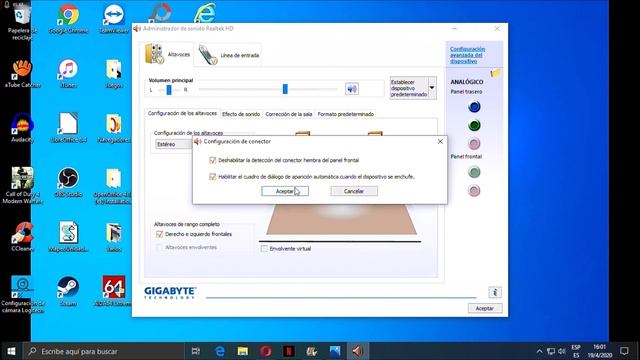
Task: Toggle 'Derecho e izquierdo frontales' checkbox
Action: [160, 234]
